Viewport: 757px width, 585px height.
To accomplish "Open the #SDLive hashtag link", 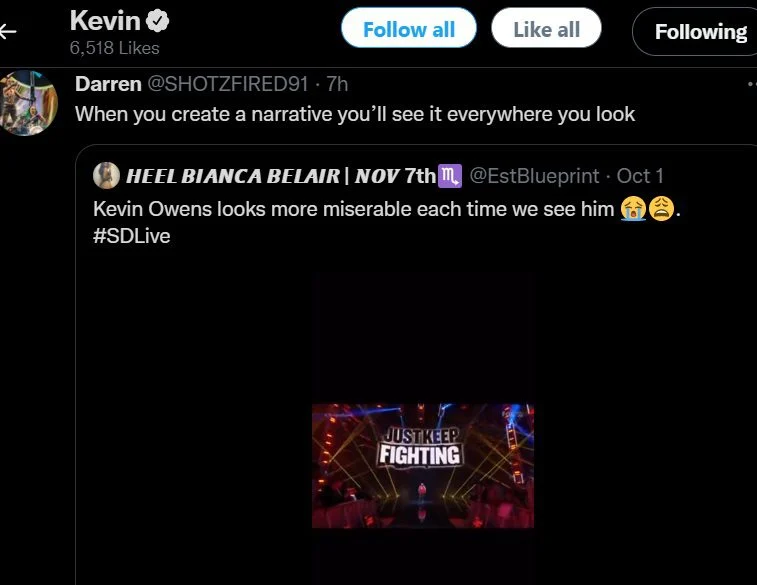I will 132,236.
